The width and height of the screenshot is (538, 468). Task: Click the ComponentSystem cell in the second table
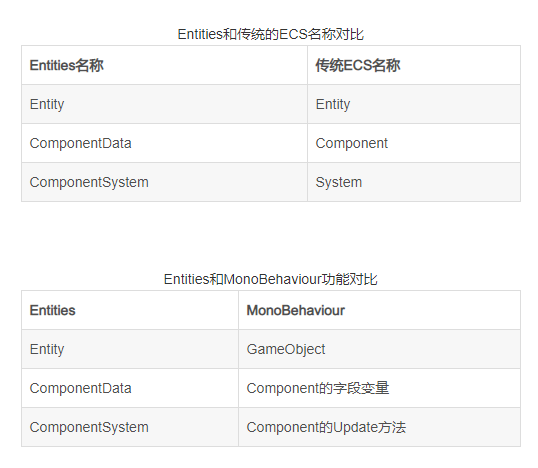coord(130,427)
